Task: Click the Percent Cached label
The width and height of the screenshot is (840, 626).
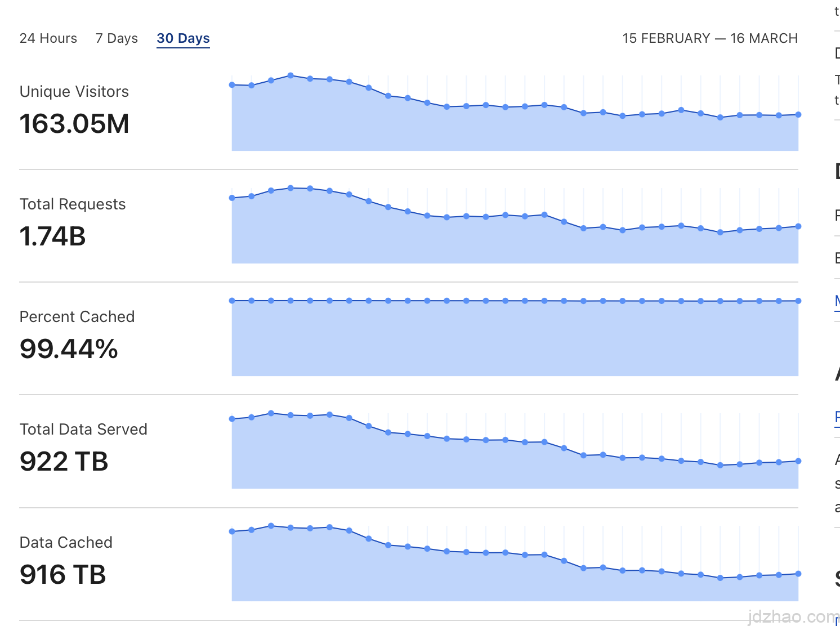Action: [x=77, y=316]
